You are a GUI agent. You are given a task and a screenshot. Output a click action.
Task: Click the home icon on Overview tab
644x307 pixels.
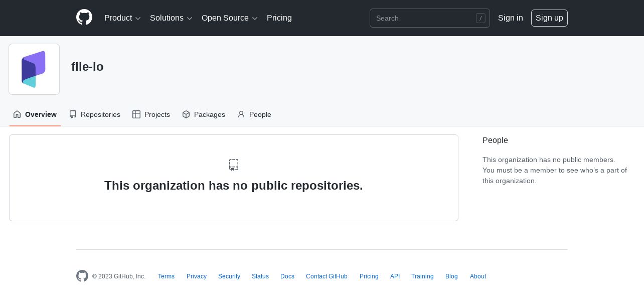17,114
